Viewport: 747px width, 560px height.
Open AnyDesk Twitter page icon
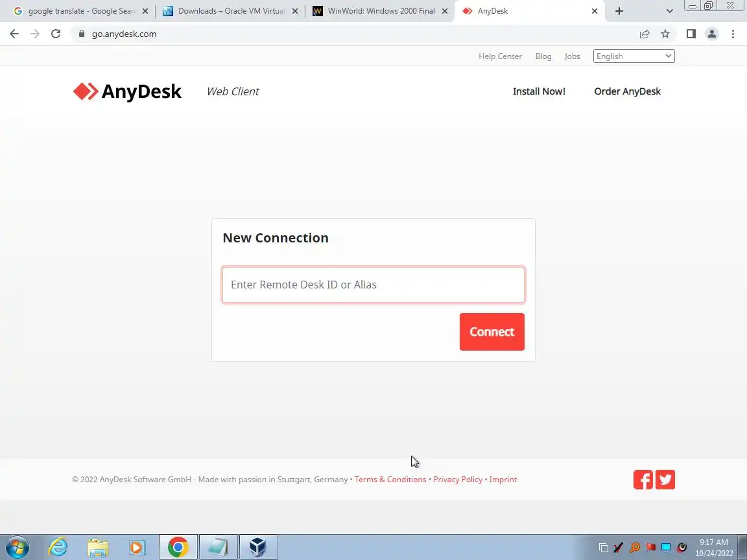(665, 480)
